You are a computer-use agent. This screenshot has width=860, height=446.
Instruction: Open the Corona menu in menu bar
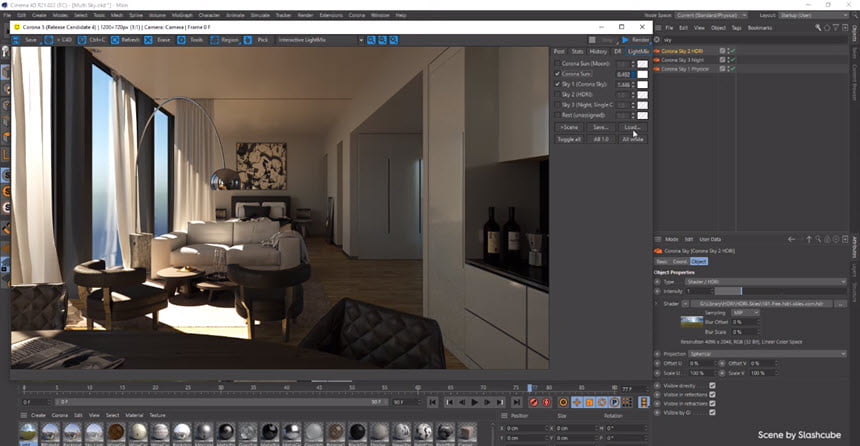(x=357, y=15)
